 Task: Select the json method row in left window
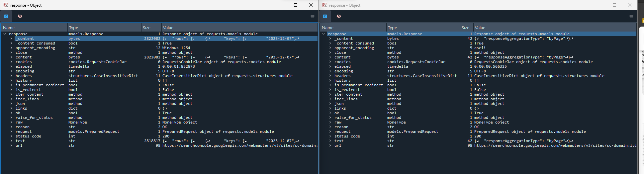pos(20,104)
